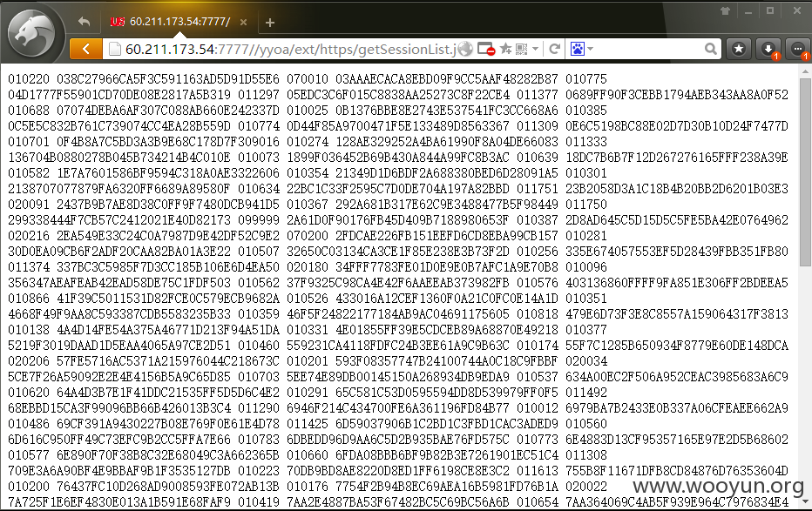Click hash 68EBBD15CA3F99096BB66B426013B3C4
The width and height of the screenshot is (812, 511).
(x=119, y=408)
